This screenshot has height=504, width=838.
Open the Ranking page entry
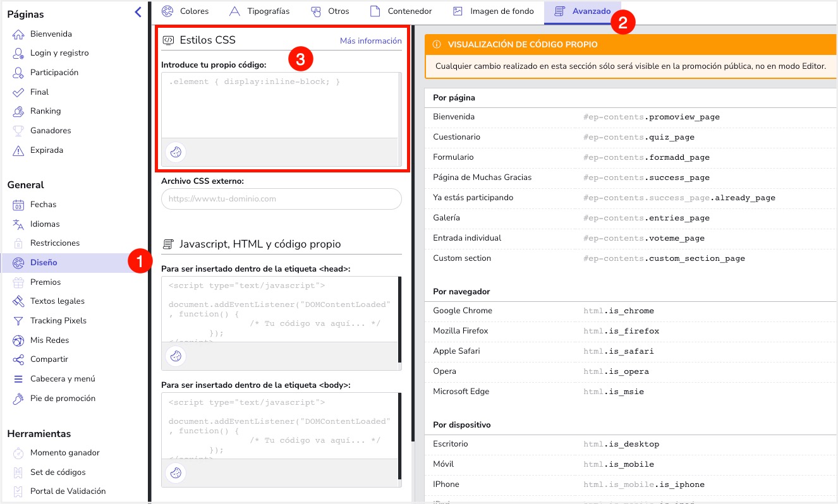click(x=46, y=111)
